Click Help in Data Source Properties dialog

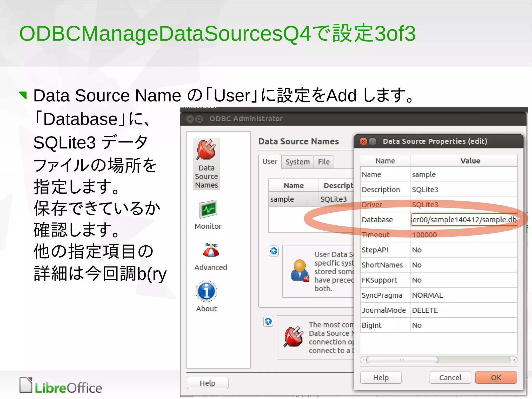click(381, 377)
